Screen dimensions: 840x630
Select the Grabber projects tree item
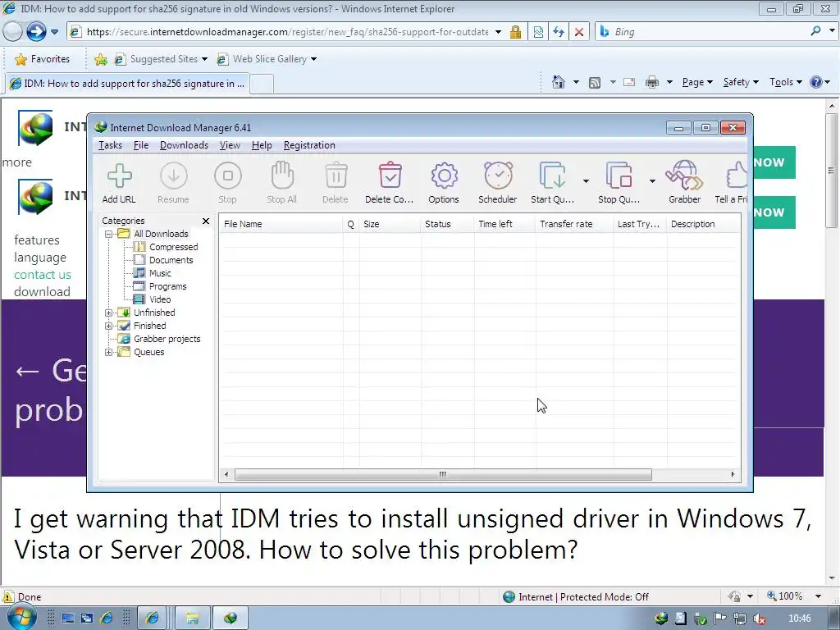pos(167,339)
